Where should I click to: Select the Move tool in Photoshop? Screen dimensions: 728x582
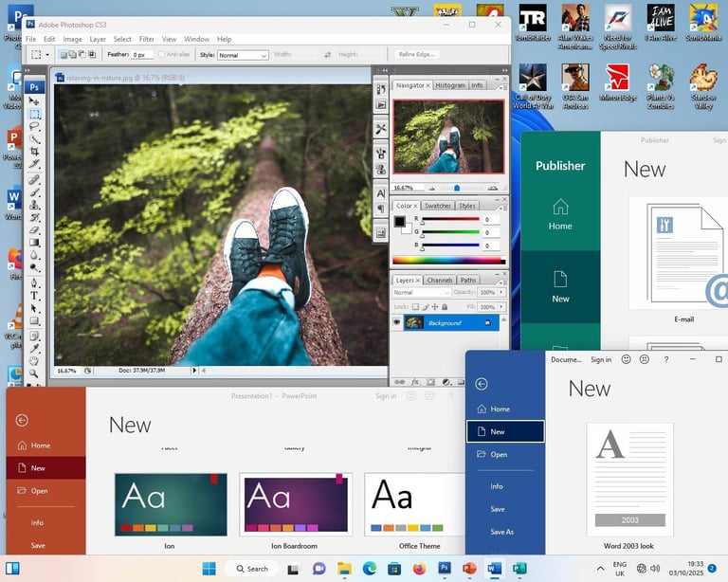point(34,100)
